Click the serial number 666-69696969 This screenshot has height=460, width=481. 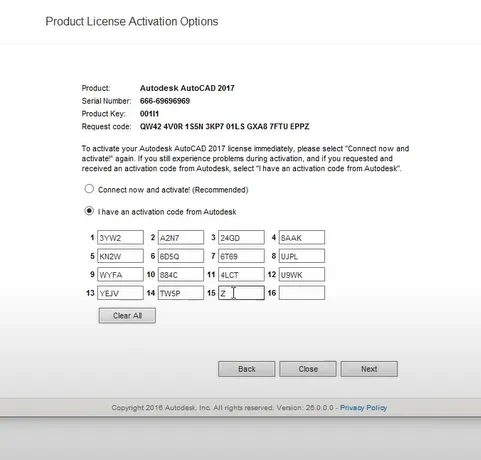pyautogui.click(x=165, y=101)
